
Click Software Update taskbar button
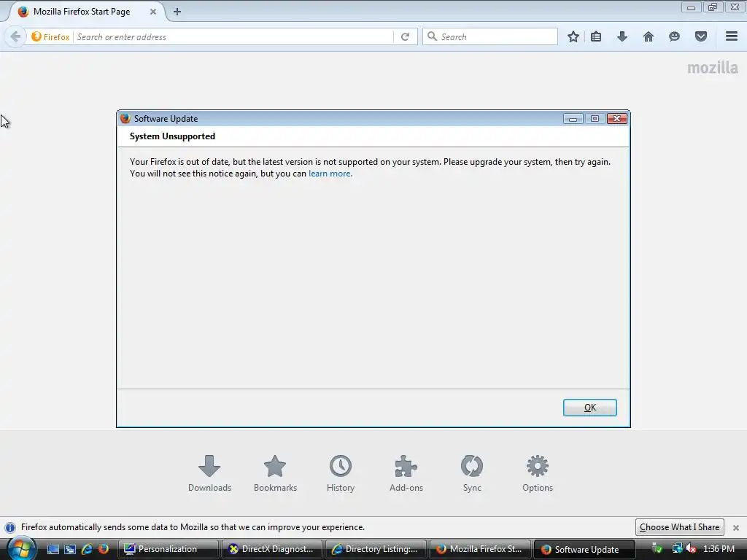point(584,549)
